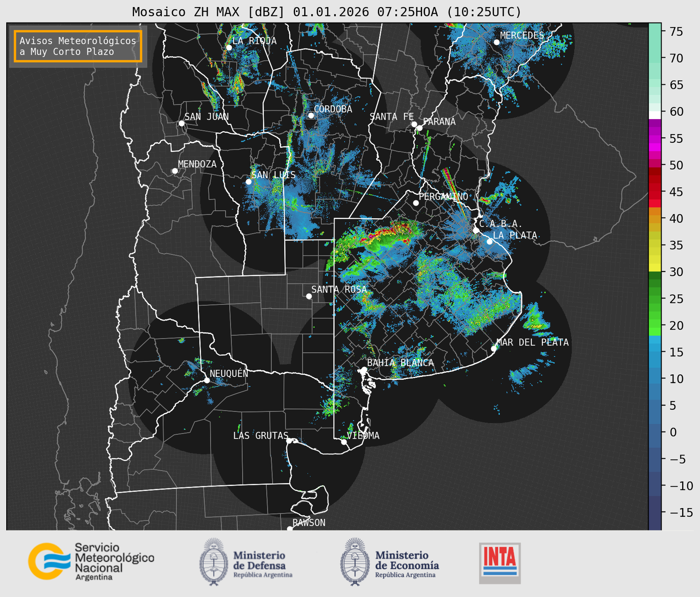Click the Córdoba city marker dot

click(311, 115)
